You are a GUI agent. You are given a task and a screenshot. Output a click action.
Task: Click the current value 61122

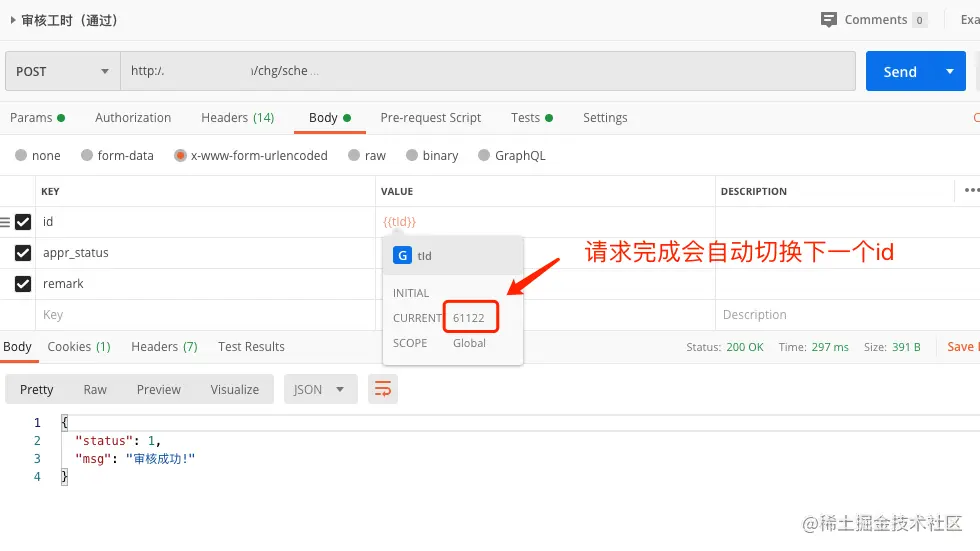(x=469, y=318)
